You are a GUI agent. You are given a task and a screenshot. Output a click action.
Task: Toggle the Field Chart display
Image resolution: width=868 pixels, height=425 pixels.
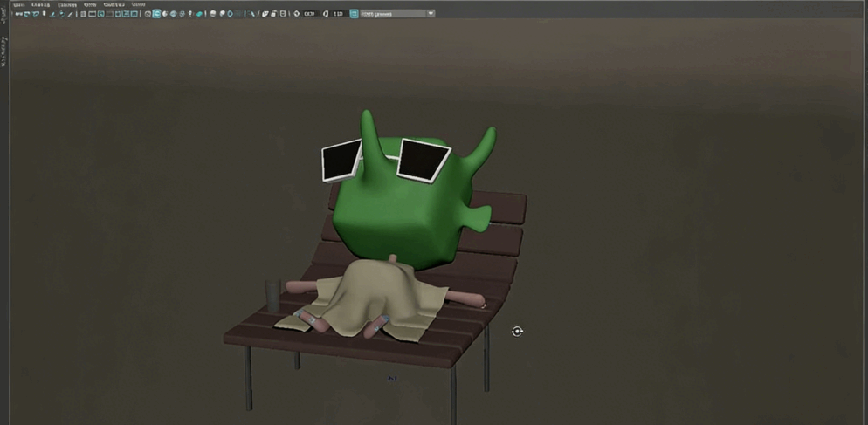[118, 14]
